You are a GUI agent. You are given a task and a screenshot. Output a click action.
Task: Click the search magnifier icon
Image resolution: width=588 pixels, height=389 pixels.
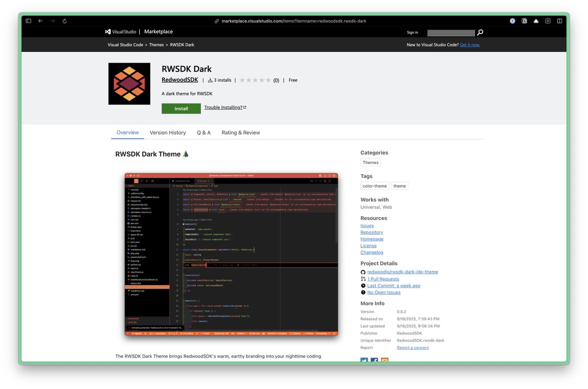480,32
